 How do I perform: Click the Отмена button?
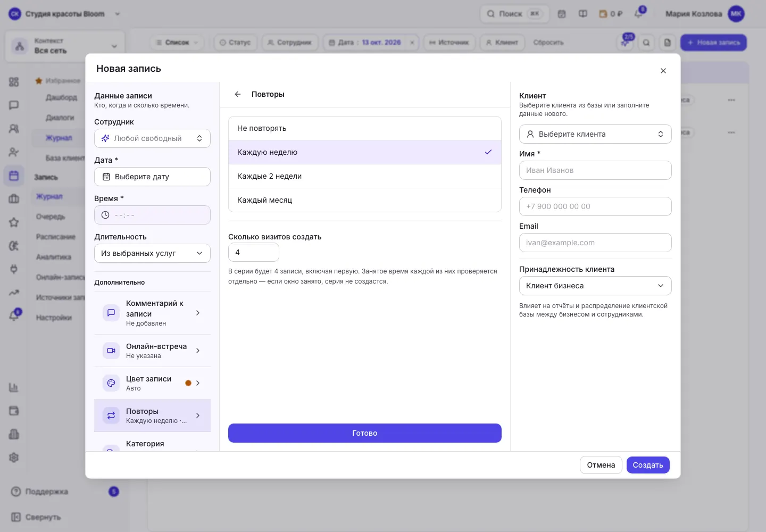(601, 465)
